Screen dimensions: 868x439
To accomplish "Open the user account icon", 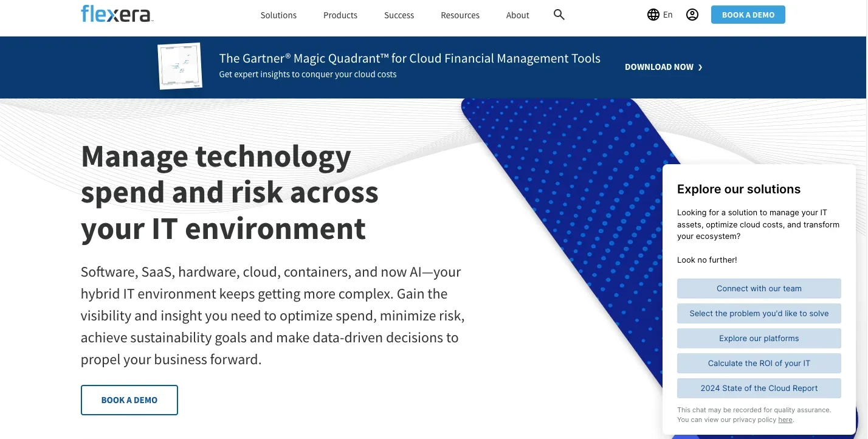I will pos(692,15).
